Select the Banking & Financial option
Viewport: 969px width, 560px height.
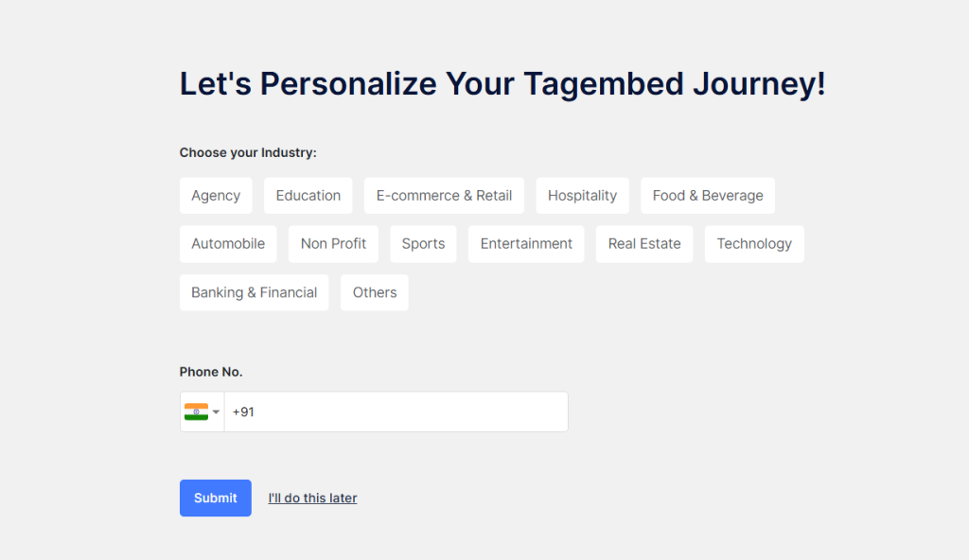point(254,292)
